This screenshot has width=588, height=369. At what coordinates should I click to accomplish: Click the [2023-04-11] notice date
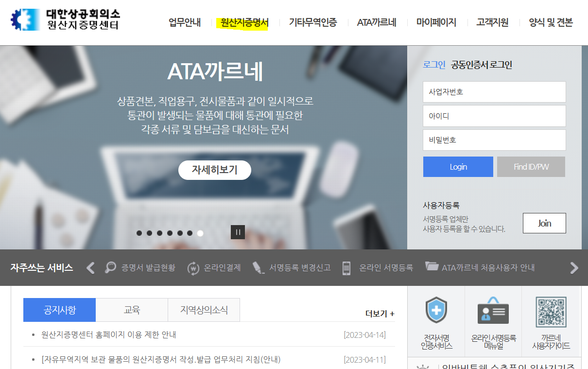pos(364,360)
